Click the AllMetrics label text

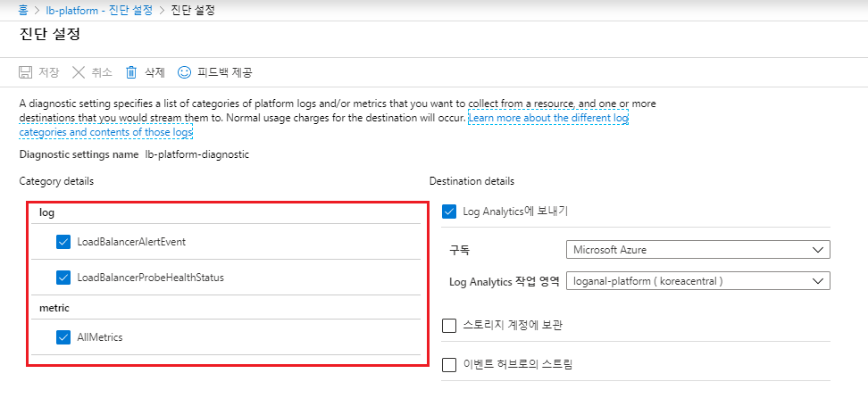100,337
